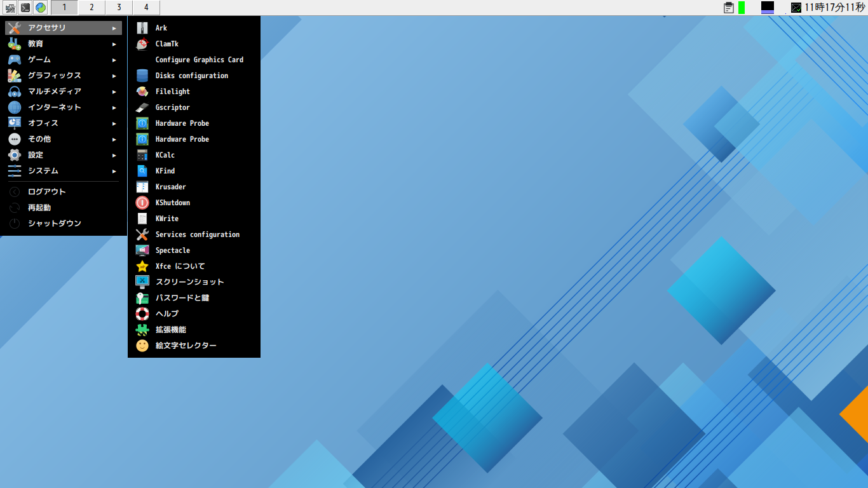The width and height of the screenshot is (868, 488).
Task: Open パスワードと鍵 key manager
Action: 194,298
